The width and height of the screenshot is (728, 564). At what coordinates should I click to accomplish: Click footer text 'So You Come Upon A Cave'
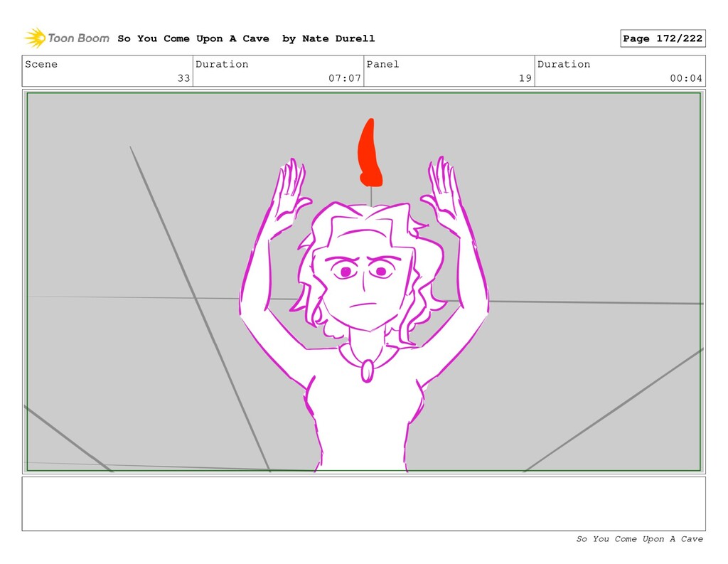(x=639, y=539)
